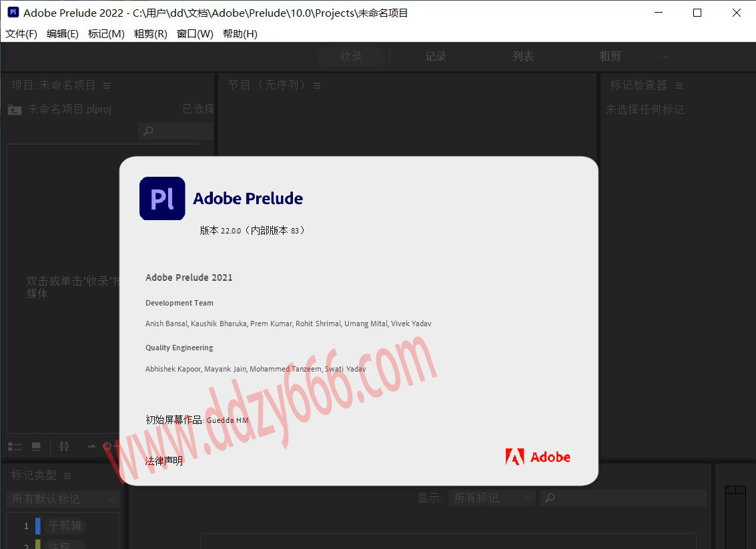Switch project panel to list view

tap(15, 447)
